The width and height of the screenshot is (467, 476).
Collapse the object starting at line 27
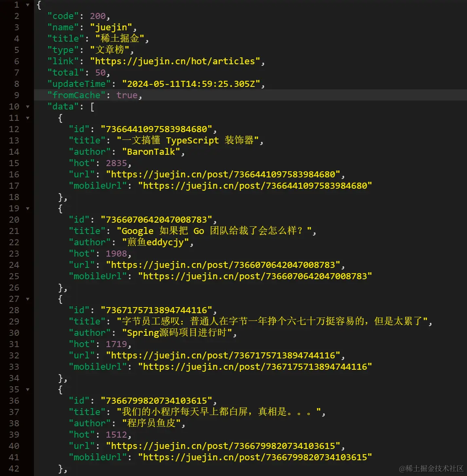[27, 299]
